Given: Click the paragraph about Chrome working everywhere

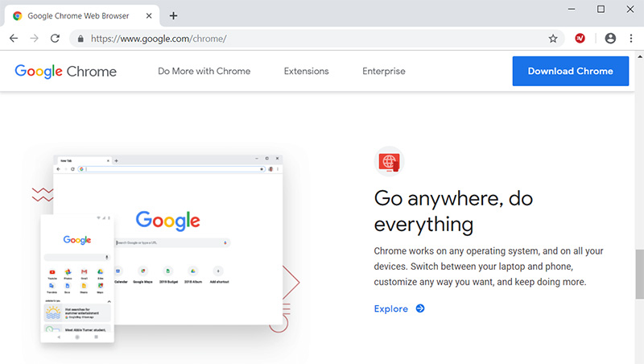Looking at the screenshot, I should point(489,267).
